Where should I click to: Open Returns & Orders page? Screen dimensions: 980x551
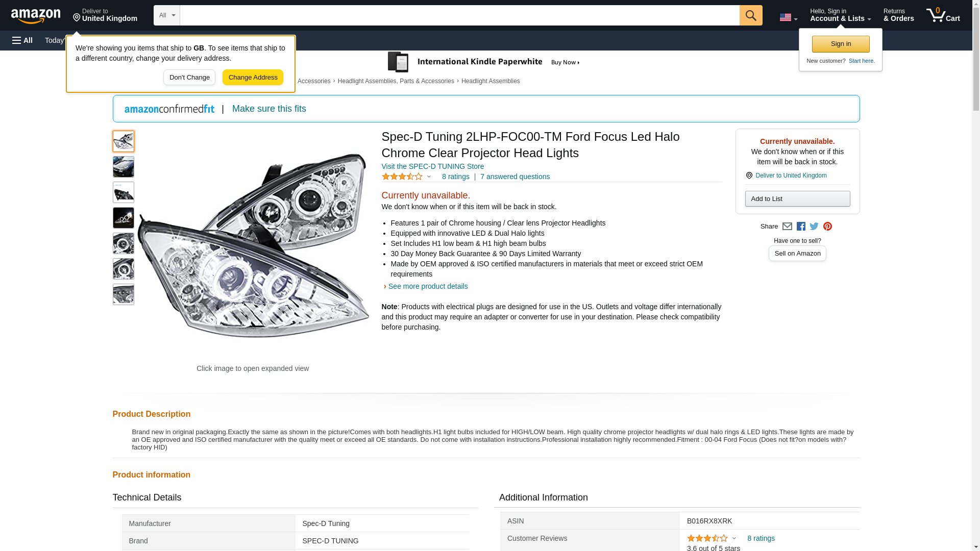(x=898, y=15)
